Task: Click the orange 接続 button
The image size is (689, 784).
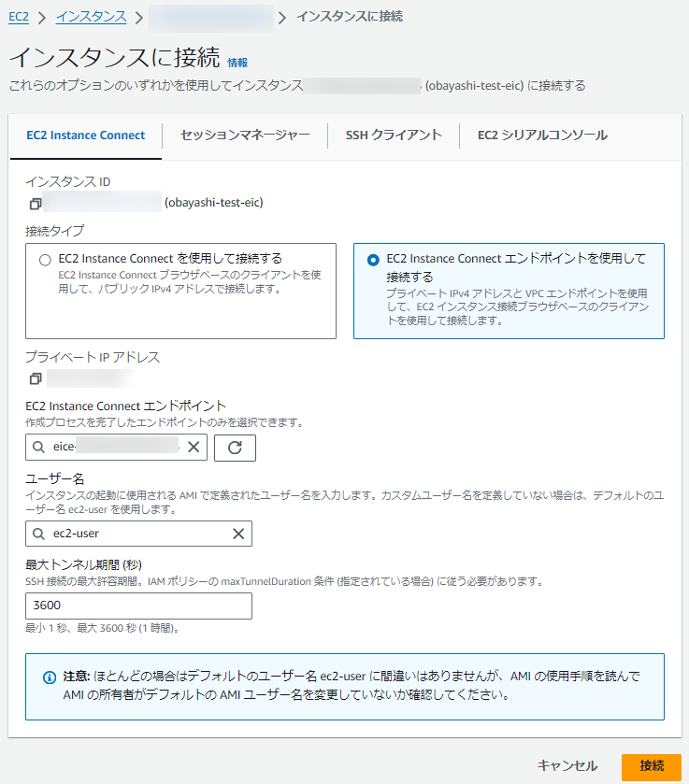Action: click(652, 766)
